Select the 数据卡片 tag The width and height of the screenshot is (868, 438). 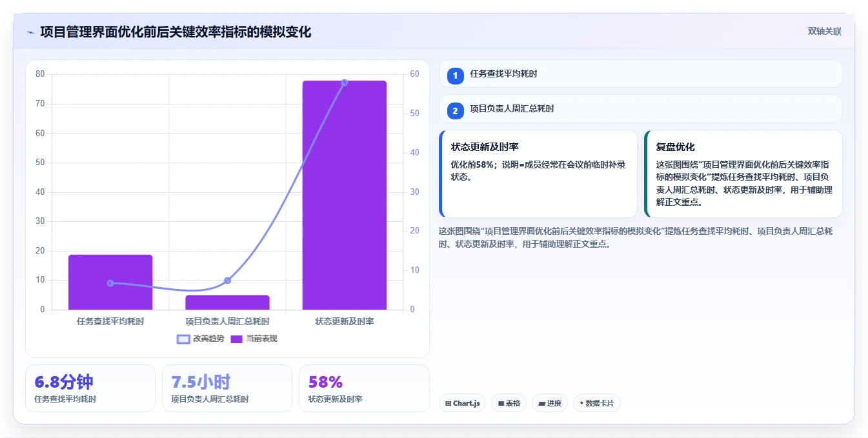(597, 403)
